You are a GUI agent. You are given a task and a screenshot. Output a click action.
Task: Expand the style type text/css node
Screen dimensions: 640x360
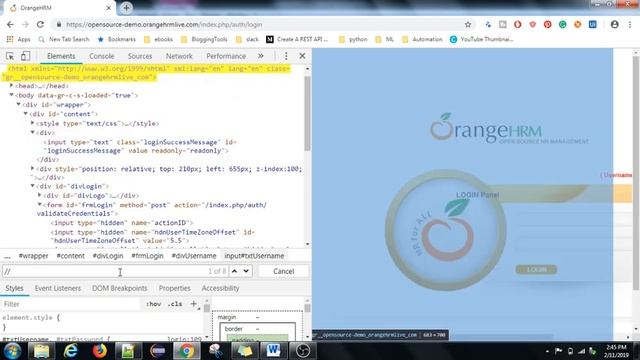pos(33,123)
